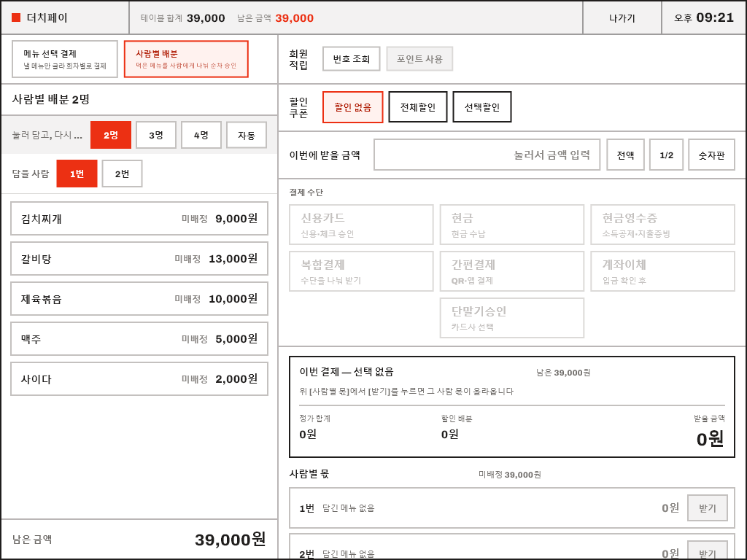Open 번호 조회 for member lookup
The image size is (747, 560).
click(351, 58)
